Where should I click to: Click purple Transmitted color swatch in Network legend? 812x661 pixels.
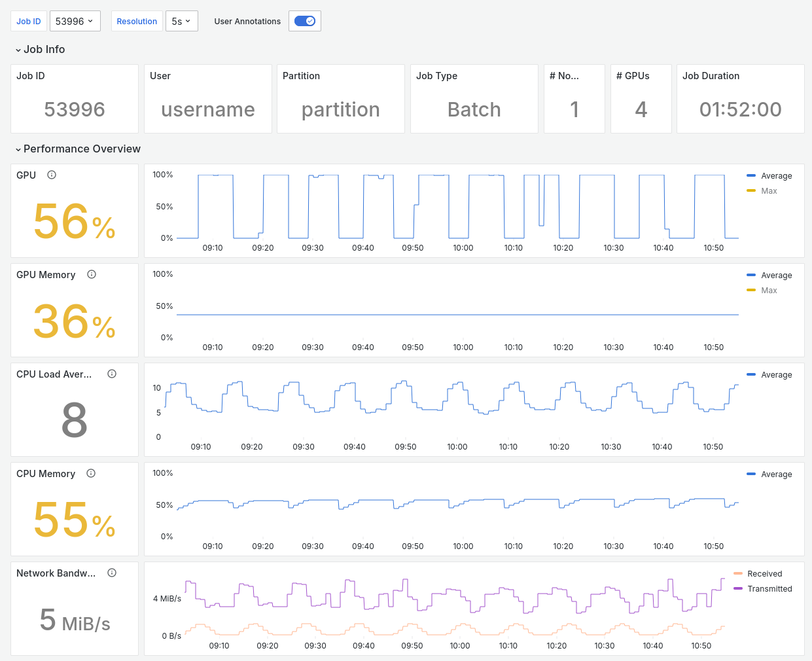pyautogui.click(x=738, y=588)
